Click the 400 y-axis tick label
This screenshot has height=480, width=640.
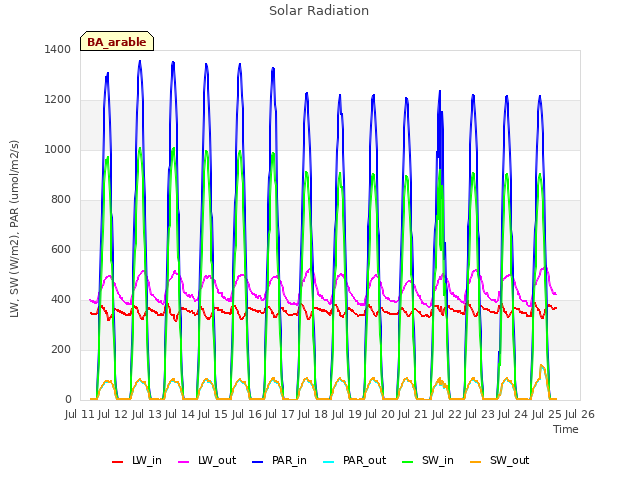[61, 300]
